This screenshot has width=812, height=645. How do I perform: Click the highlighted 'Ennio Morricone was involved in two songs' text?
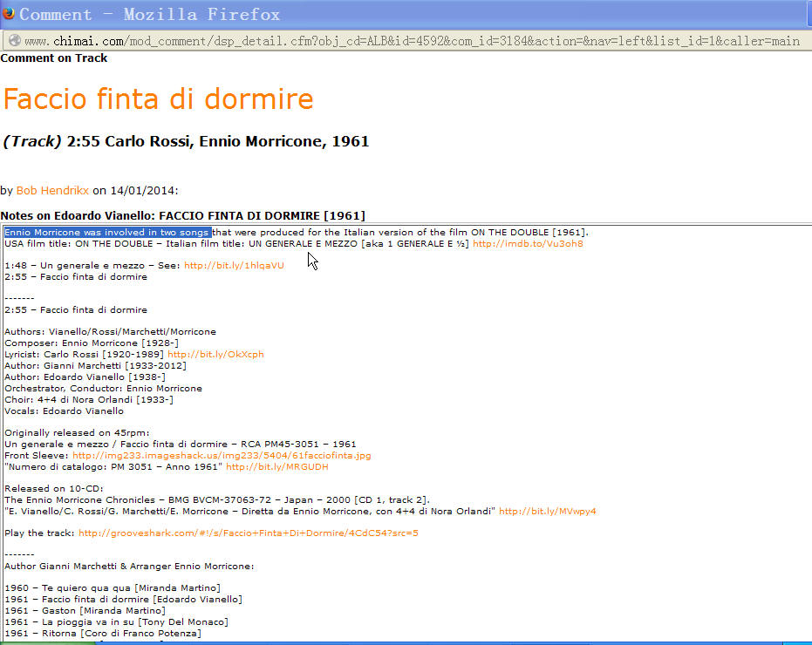tap(108, 232)
